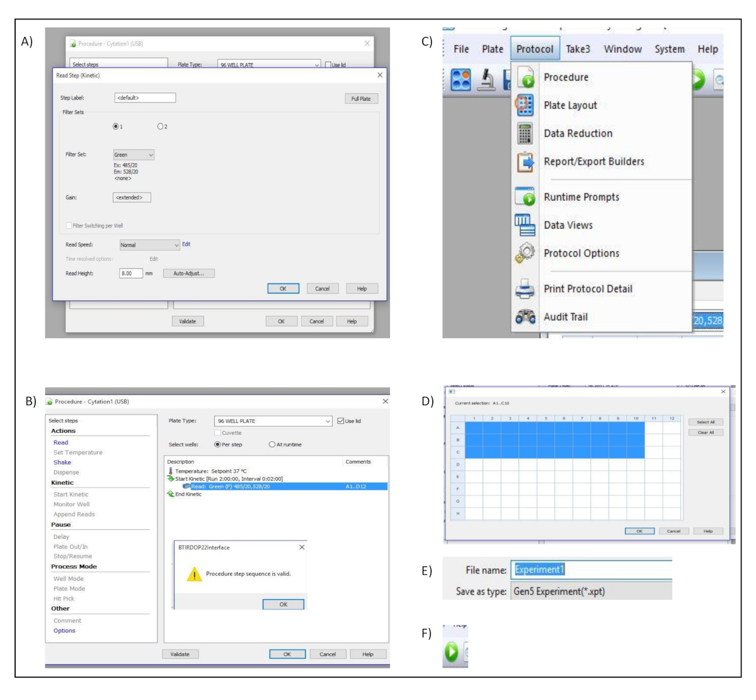Viewport: 756px width, 700px height.
Task: Click the Shake action link
Action: [x=62, y=462]
